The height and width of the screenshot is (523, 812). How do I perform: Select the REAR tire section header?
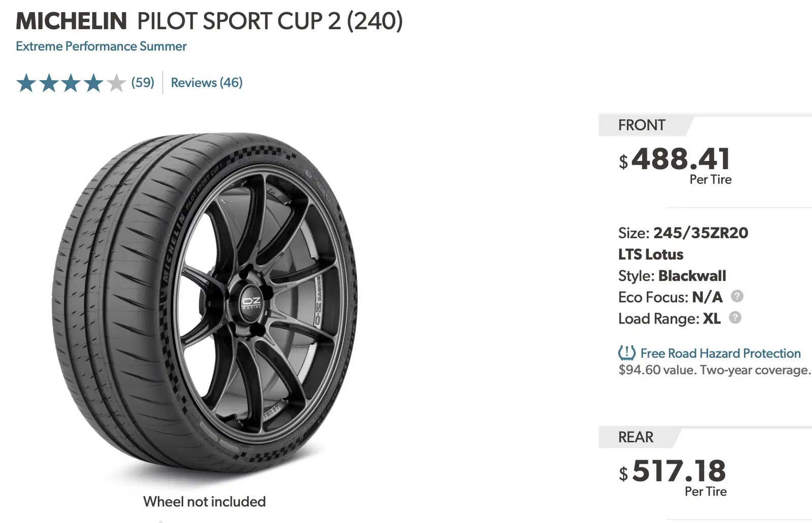pos(635,437)
